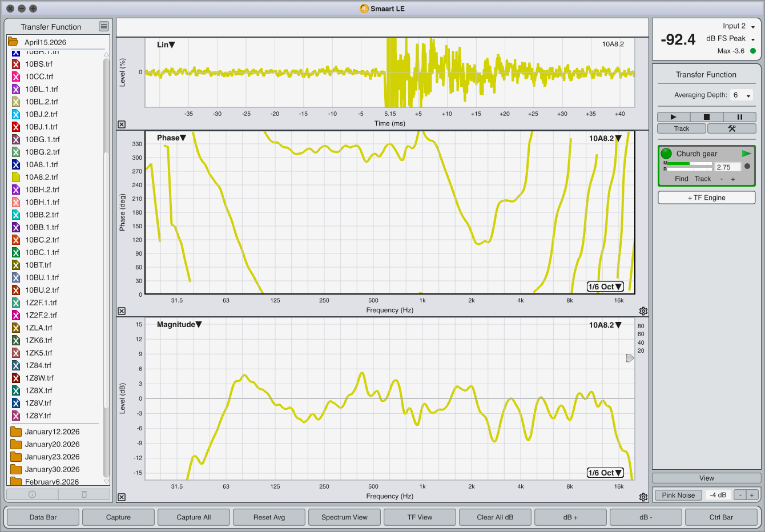Click the magnitude threshold arrow marker
765x532 pixels.
[630, 358]
